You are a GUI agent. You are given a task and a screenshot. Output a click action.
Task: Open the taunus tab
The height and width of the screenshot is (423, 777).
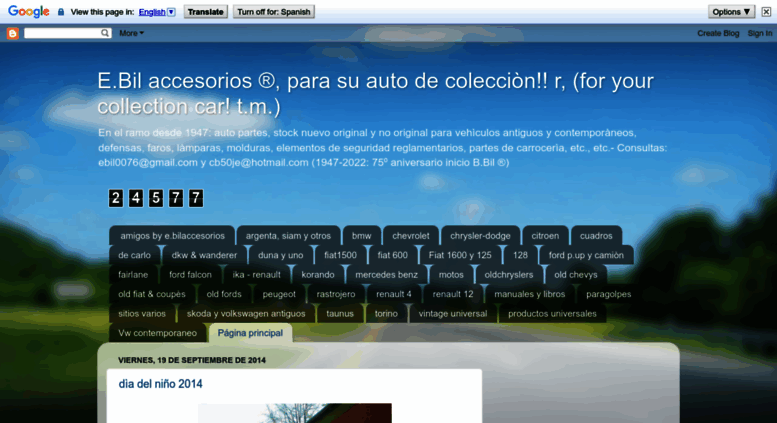click(340, 314)
